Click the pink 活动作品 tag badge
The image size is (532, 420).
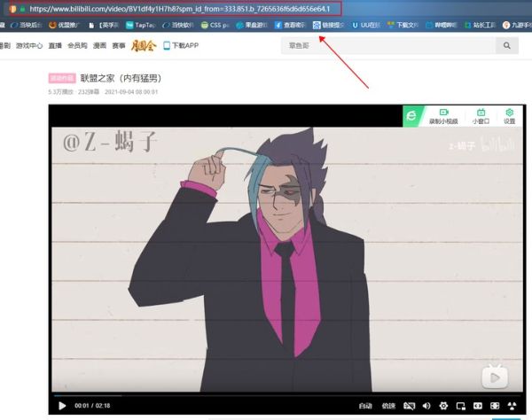click(x=62, y=78)
